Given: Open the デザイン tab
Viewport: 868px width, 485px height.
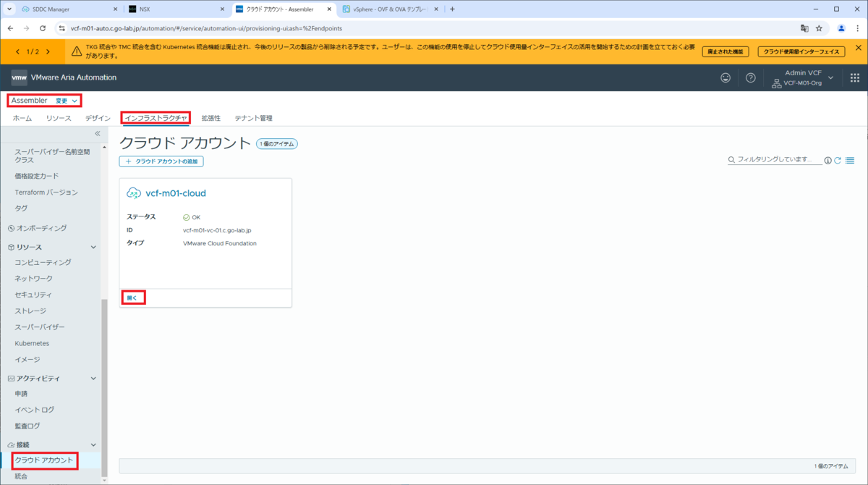Looking at the screenshot, I should click(97, 118).
